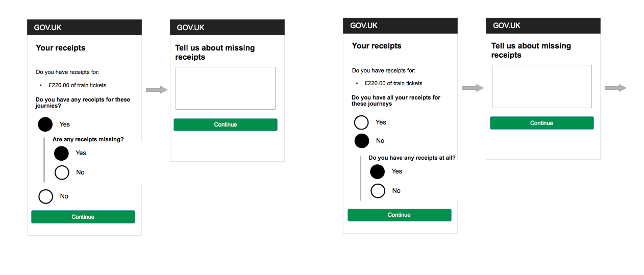
Task: Choose No under 'Do you have any receipts at all?'
Action: (x=378, y=191)
